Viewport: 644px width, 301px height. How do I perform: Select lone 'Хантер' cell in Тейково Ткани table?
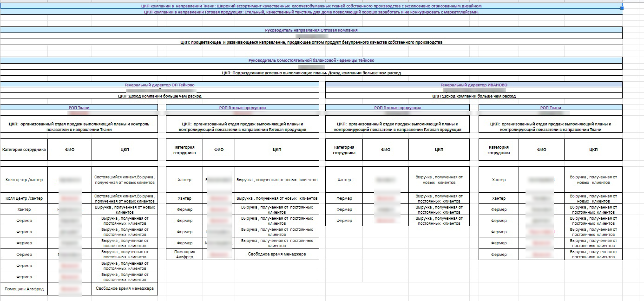[24, 209]
